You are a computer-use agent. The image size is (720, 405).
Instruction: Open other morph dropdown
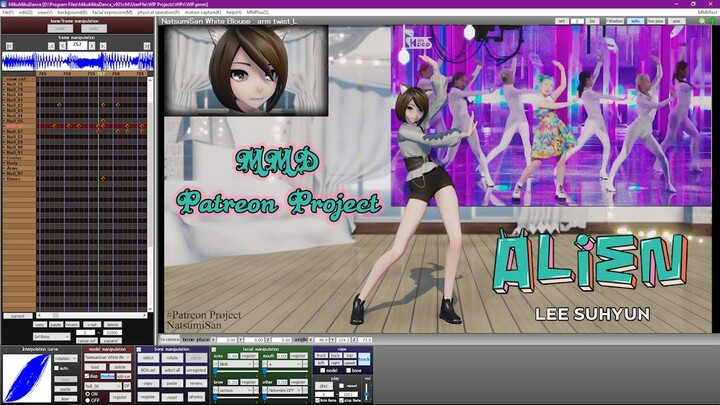(x=285, y=390)
